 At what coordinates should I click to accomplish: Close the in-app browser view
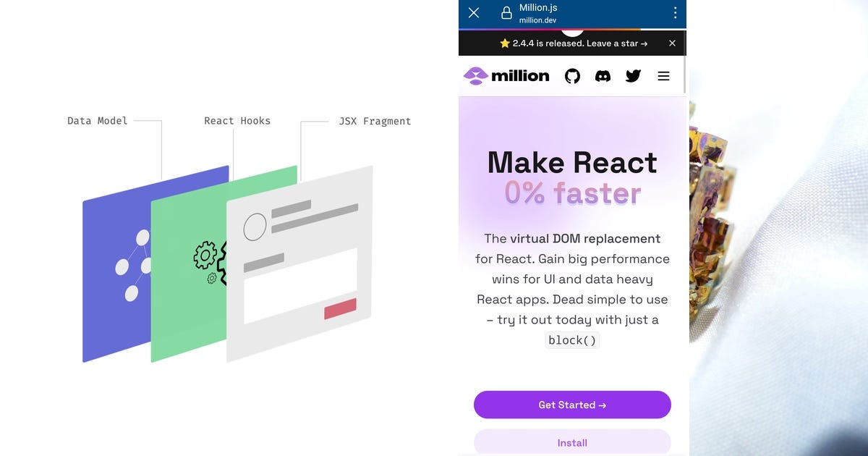[x=474, y=13]
